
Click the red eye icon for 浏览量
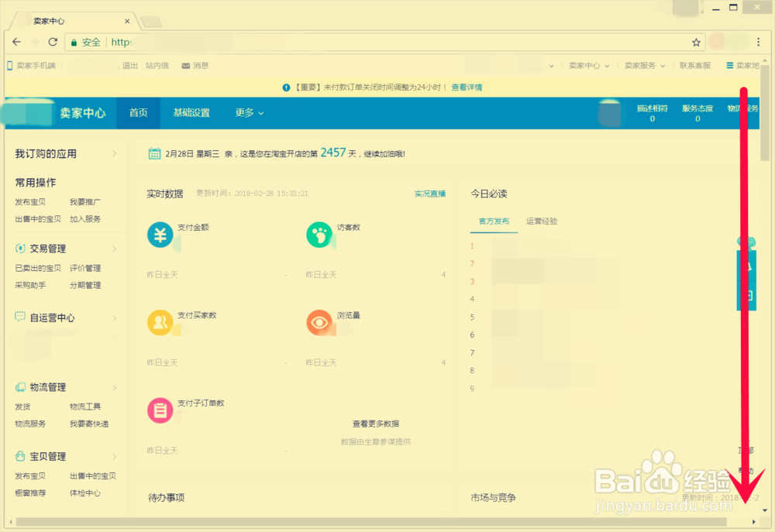[320, 322]
